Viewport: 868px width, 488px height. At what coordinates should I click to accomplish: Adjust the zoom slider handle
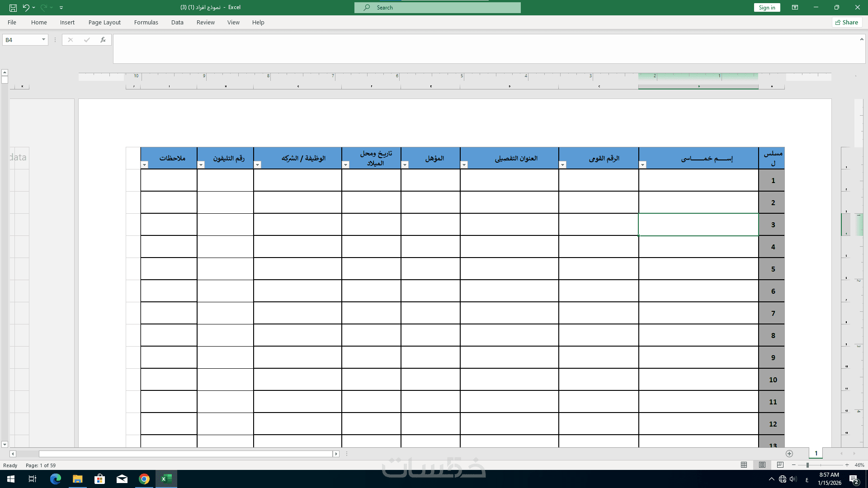point(807,465)
